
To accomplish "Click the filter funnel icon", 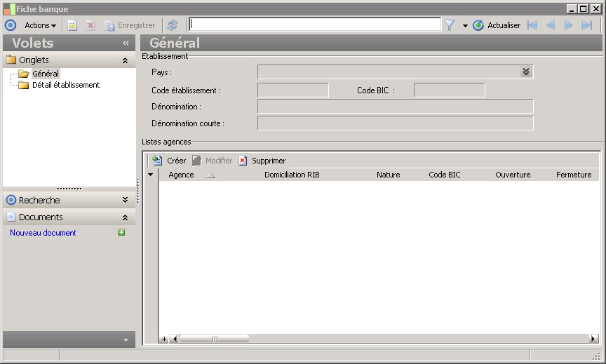I will pos(450,25).
